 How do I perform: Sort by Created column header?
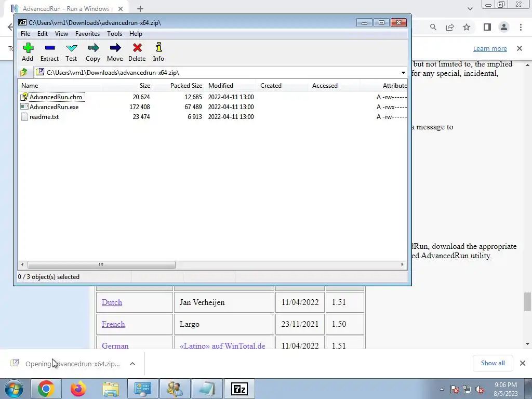coord(283,86)
